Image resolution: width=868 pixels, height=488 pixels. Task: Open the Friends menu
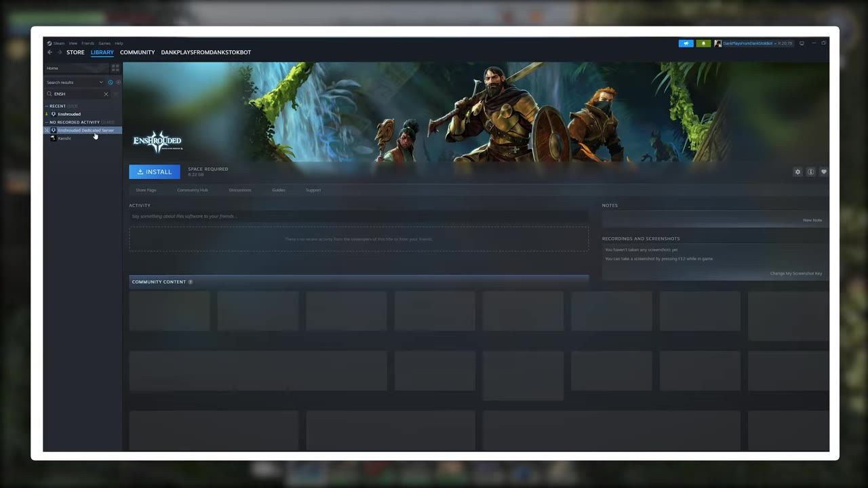coord(88,43)
